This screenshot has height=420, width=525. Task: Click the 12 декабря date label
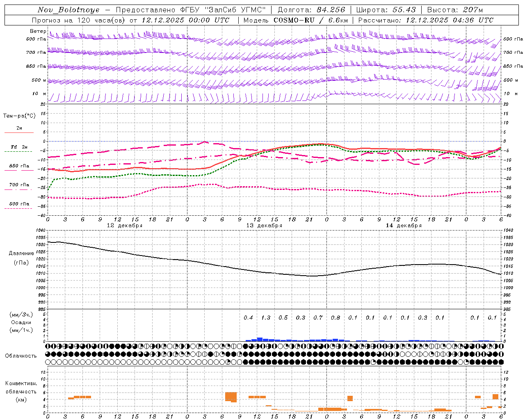125,226
